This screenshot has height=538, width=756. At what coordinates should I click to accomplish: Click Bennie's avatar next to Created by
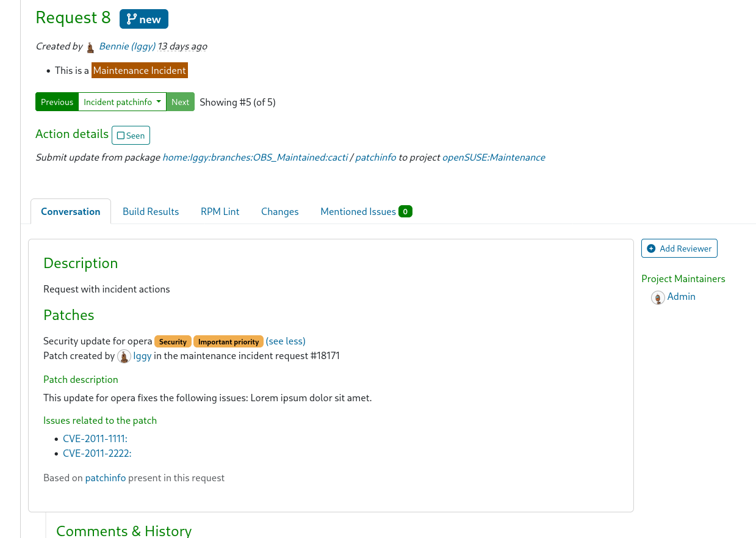pos(90,46)
